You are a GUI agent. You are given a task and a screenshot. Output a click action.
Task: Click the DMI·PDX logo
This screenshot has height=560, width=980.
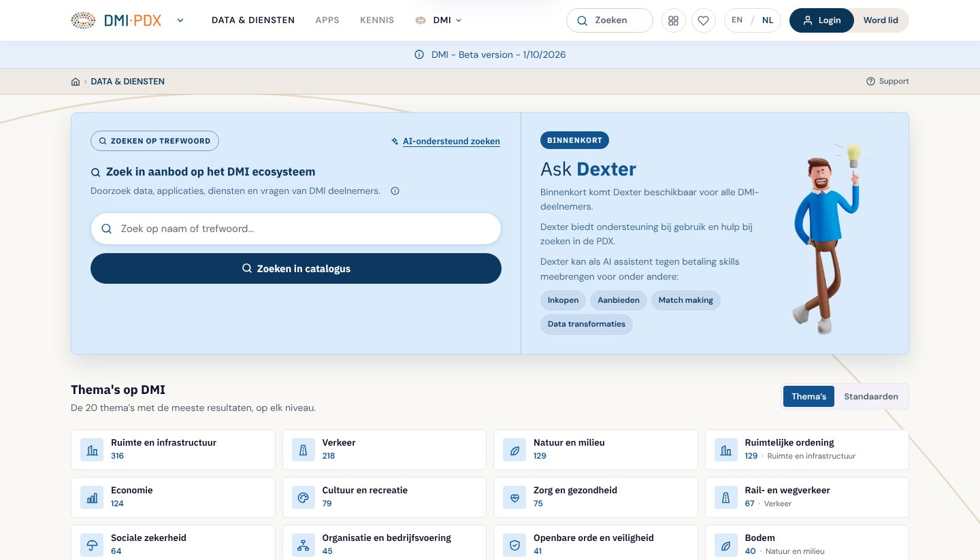116,20
